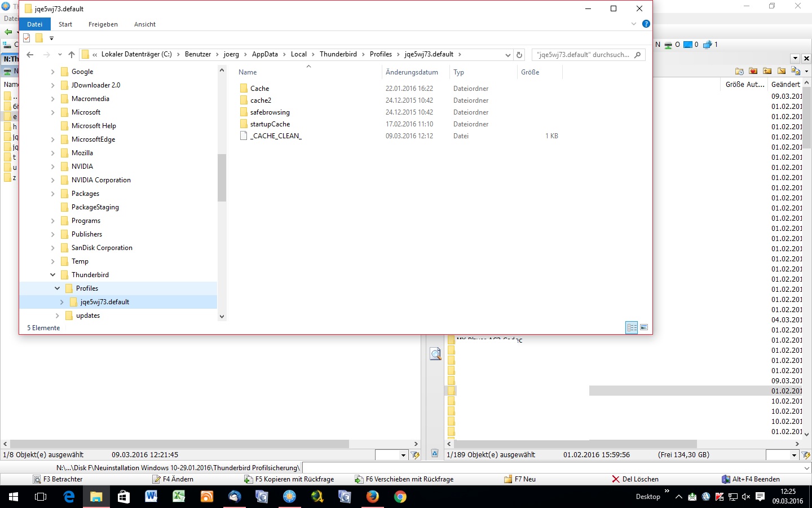
Task: Collapse the Profiles tree node
Action: click(57, 288)
